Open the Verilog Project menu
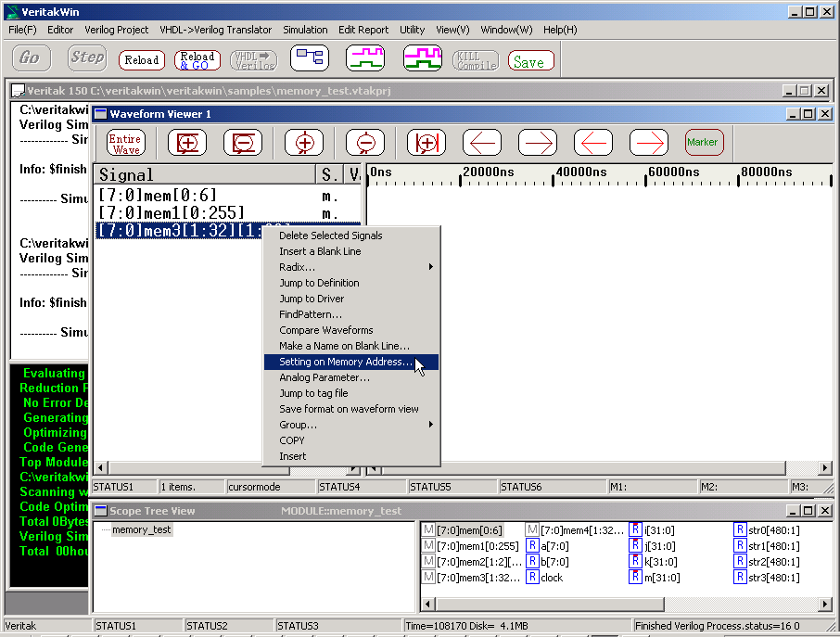Screen dimensions: 840x637 pyautogui.click(x=116, y=30)
